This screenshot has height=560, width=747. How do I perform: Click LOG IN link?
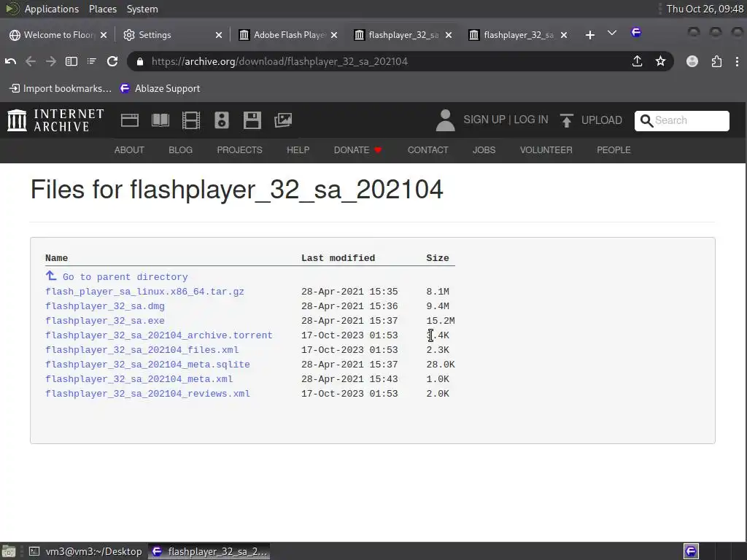pos(531,120)
